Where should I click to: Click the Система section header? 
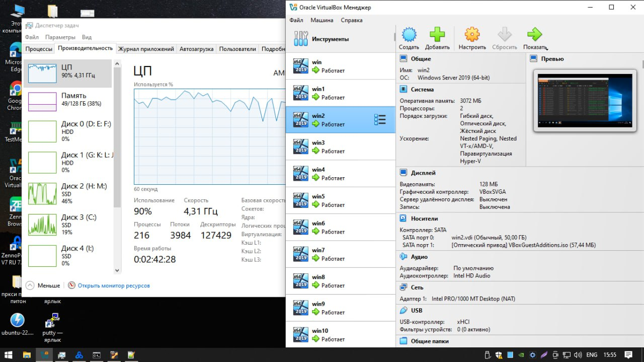click(422, 89)
